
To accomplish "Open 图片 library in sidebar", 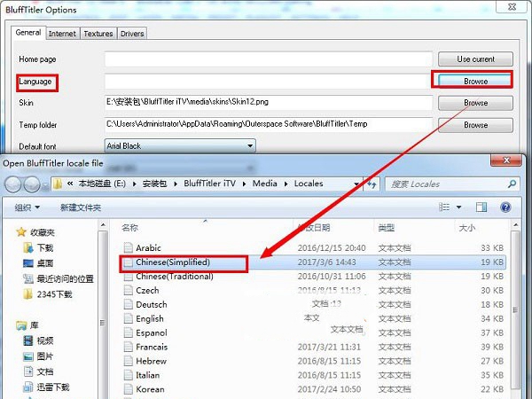I will pyautogui.click(x=38, y=356).
